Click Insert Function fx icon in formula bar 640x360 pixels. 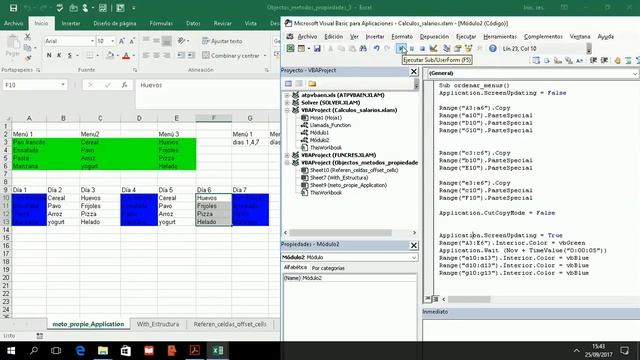pos(124,85)
